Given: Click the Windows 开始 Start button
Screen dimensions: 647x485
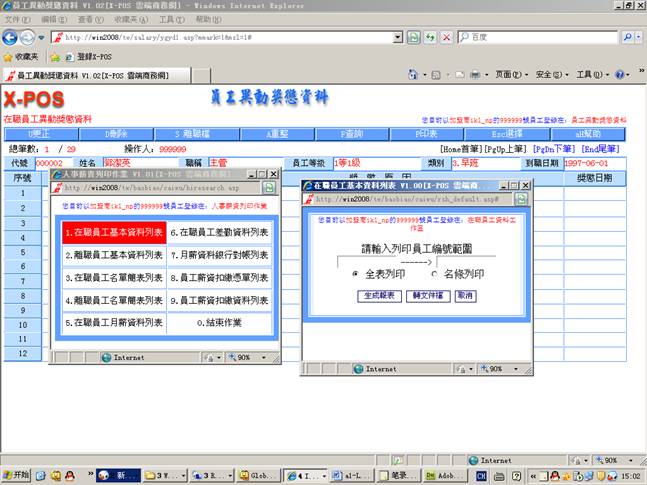Looking at the screenshot, I should 16,475.
